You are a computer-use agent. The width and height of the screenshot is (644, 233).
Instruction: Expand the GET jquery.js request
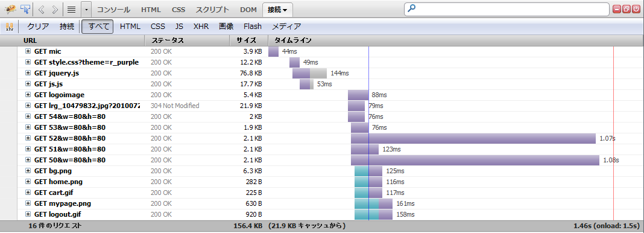point(28,73)
